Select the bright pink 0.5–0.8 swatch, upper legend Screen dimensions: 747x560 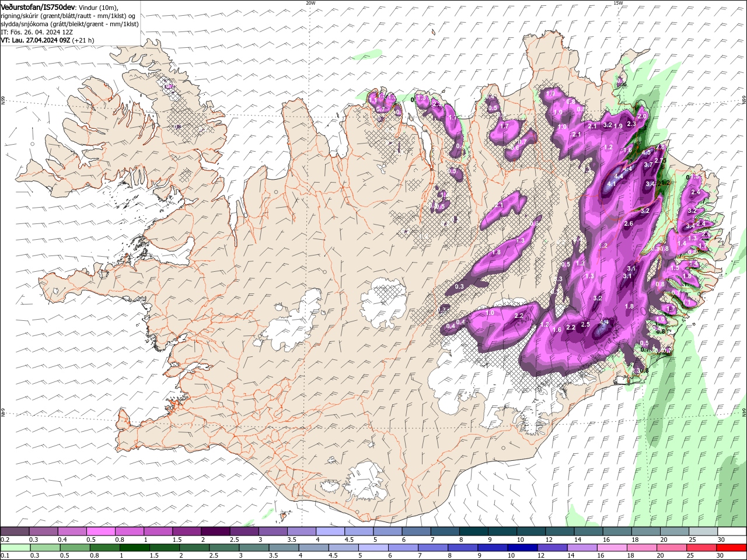(x=101, y=531)
